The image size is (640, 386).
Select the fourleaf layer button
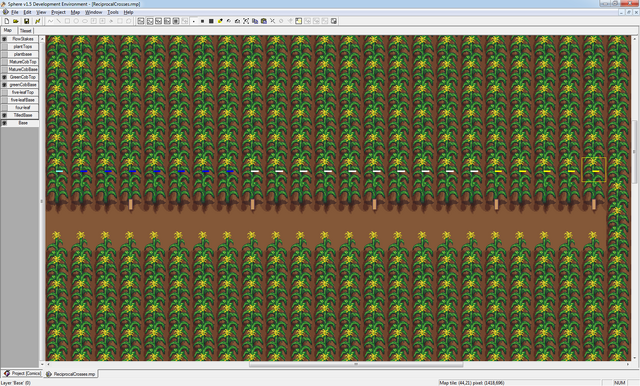23,107
